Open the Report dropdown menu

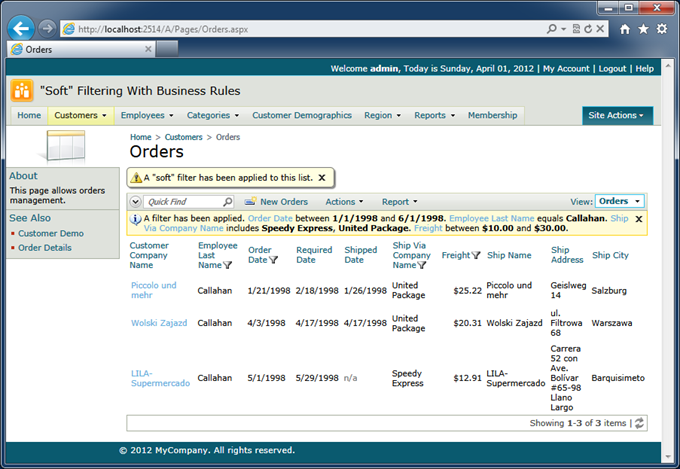click(399, 202)
